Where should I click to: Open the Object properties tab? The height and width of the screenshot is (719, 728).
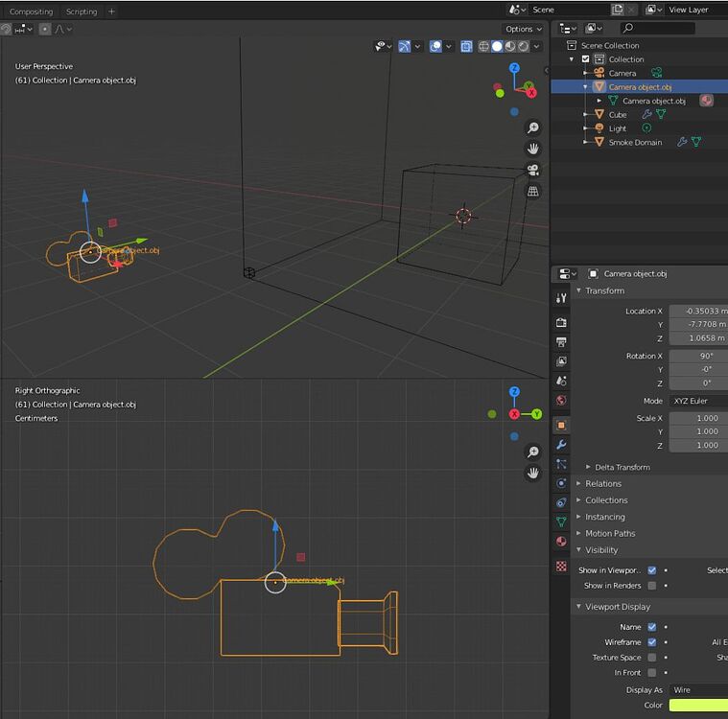[561, 426]
